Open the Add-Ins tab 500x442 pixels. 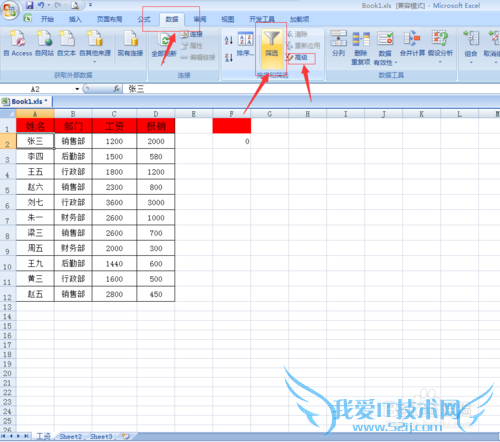tap(299, 19)
